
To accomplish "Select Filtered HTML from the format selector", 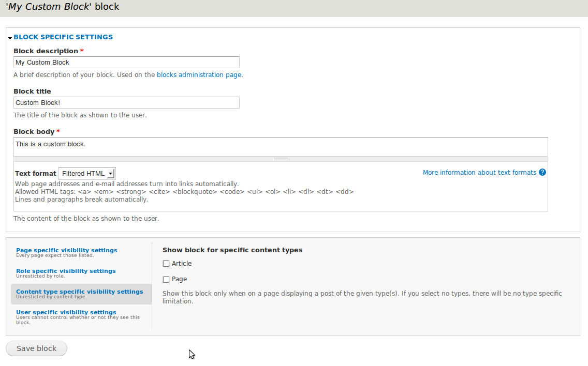I will pos(86,173).
